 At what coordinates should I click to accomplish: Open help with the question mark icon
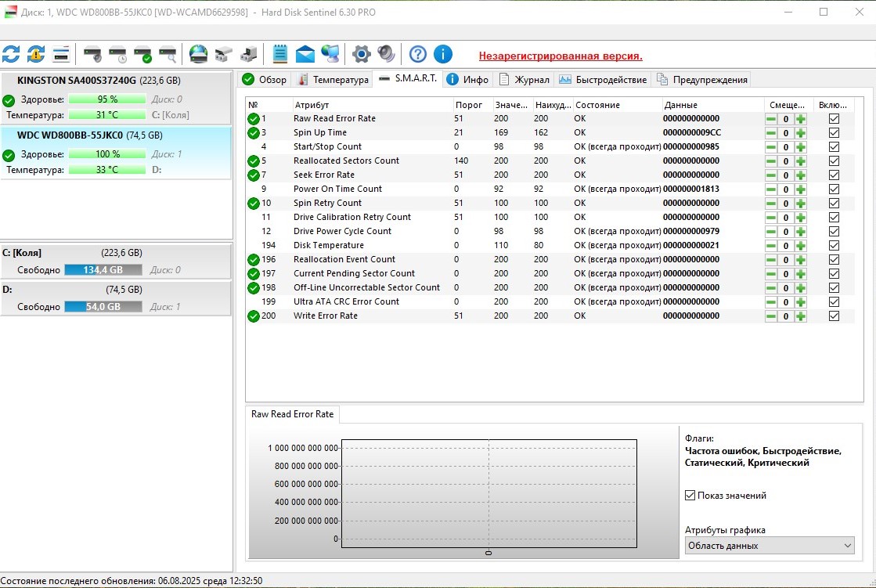(x=418, y=54)
